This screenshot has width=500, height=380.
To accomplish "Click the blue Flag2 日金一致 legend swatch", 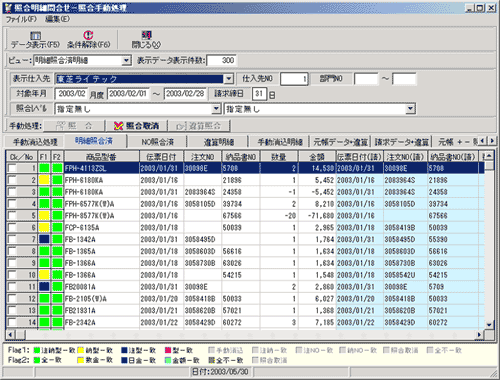I will tap(124, 360).
